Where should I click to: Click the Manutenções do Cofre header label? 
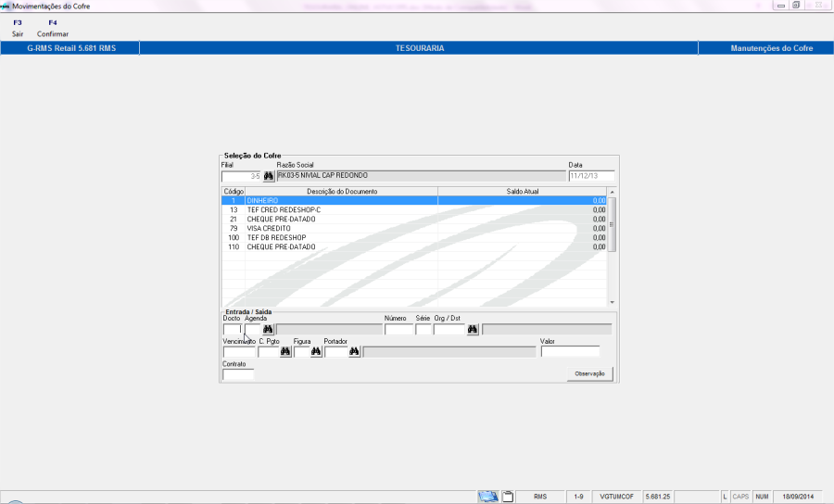[771, 48]
